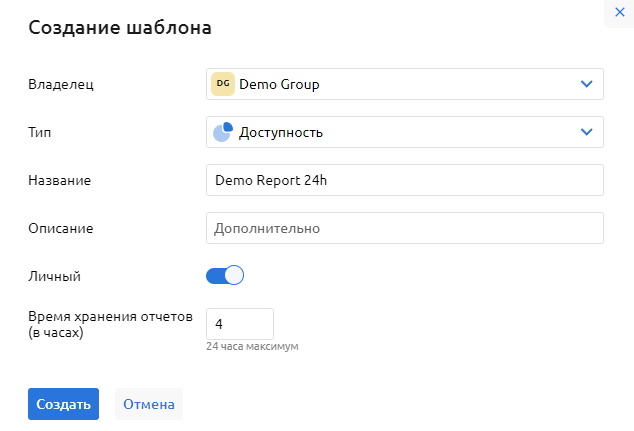Click the Создать button
The image size is (634, 431).
click(x=63, y=404)
